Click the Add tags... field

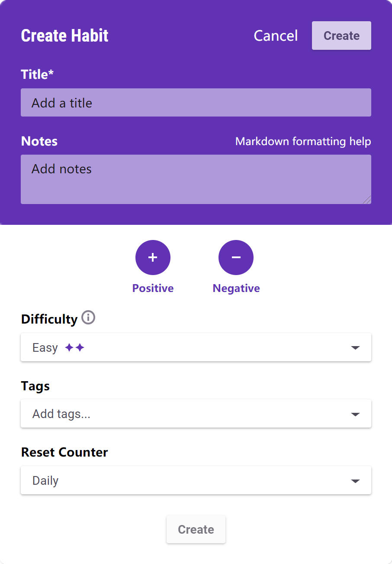pyautogui.click(x=182, y=414)
